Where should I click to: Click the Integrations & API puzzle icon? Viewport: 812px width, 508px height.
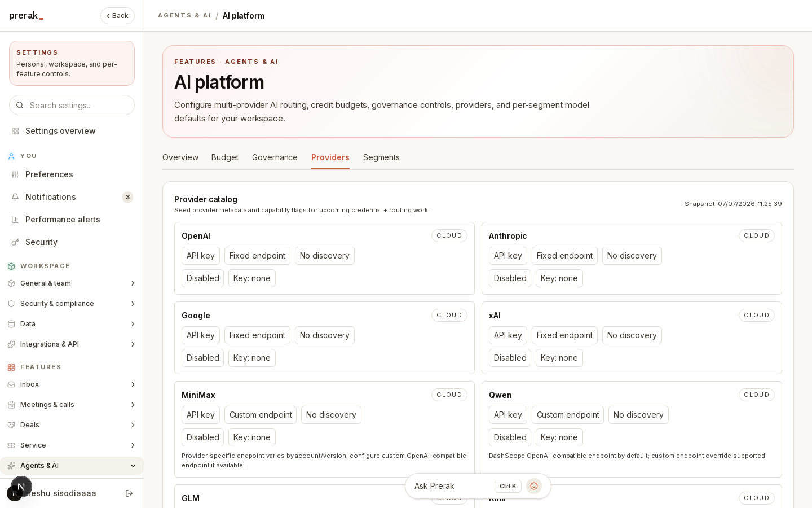coord(11,344)
